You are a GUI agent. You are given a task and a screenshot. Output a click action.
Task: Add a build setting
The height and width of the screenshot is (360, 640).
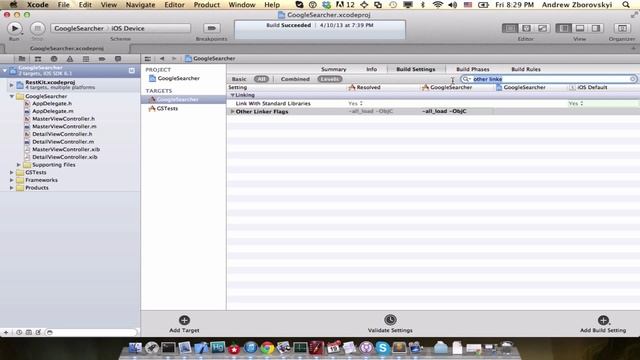click(x=603, y=324)
